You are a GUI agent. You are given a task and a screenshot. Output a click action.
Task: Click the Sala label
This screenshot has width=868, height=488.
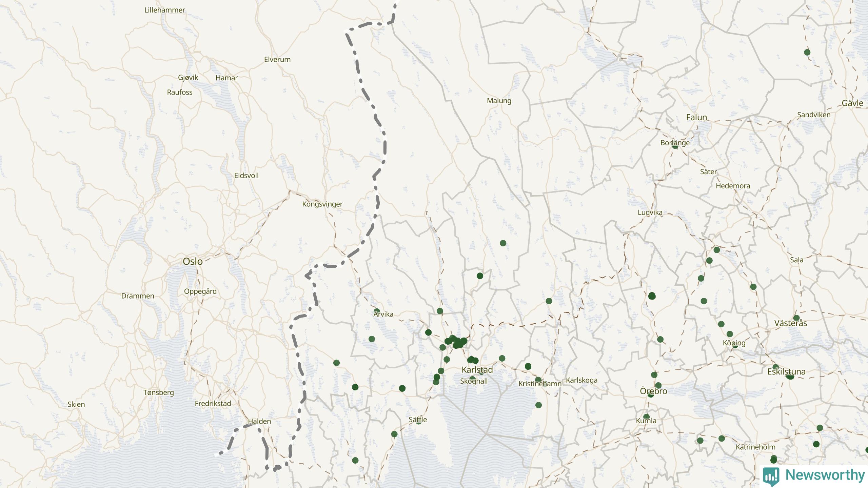(797, 260)
